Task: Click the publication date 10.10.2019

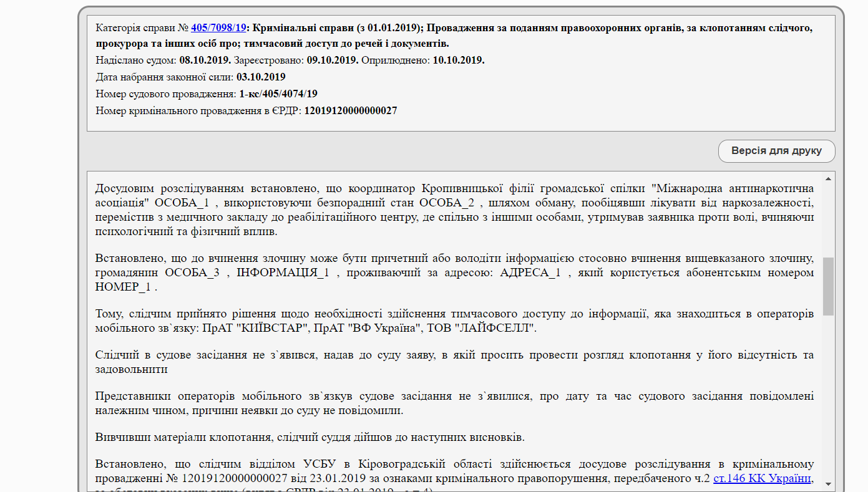Action: tap(458, 60)
